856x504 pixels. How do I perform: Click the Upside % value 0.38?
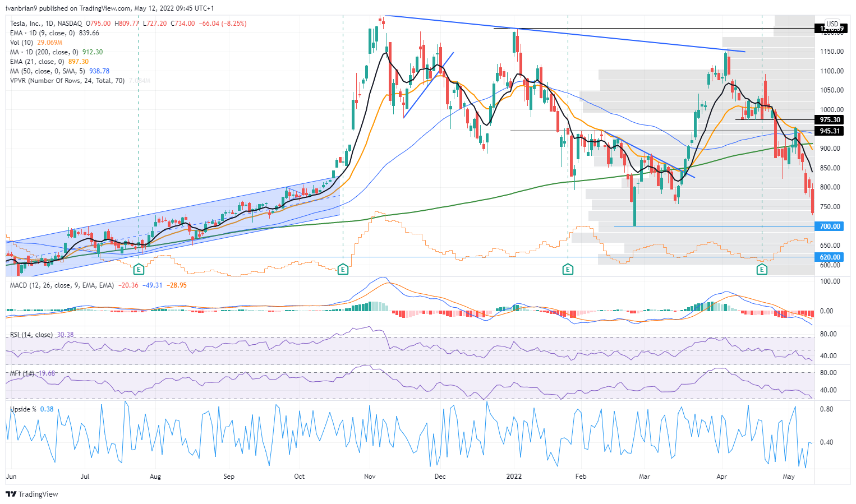[x=47, y=409]
